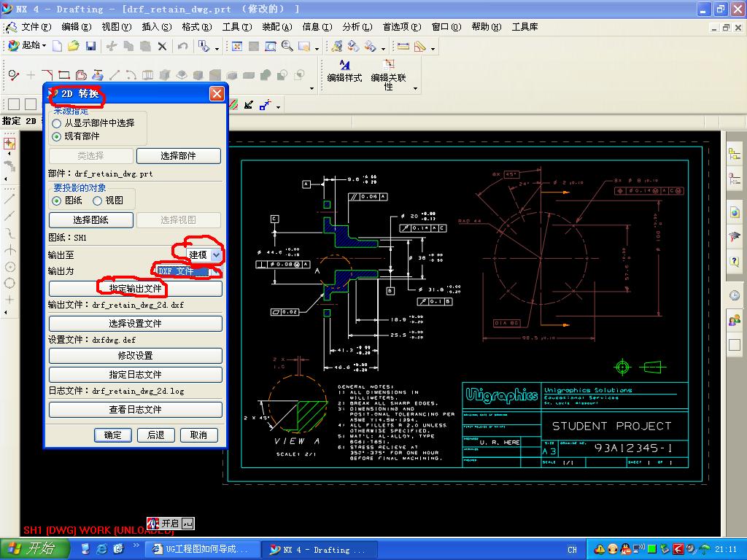
Task: Click the New file icon in toolbar
Action: pos(57,46)
